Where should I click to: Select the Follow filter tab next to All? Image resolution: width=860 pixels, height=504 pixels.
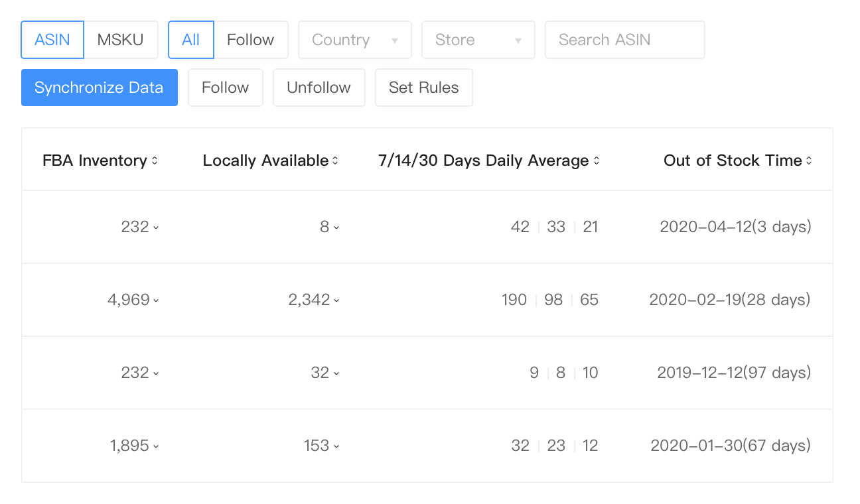(x=251, y=40)
